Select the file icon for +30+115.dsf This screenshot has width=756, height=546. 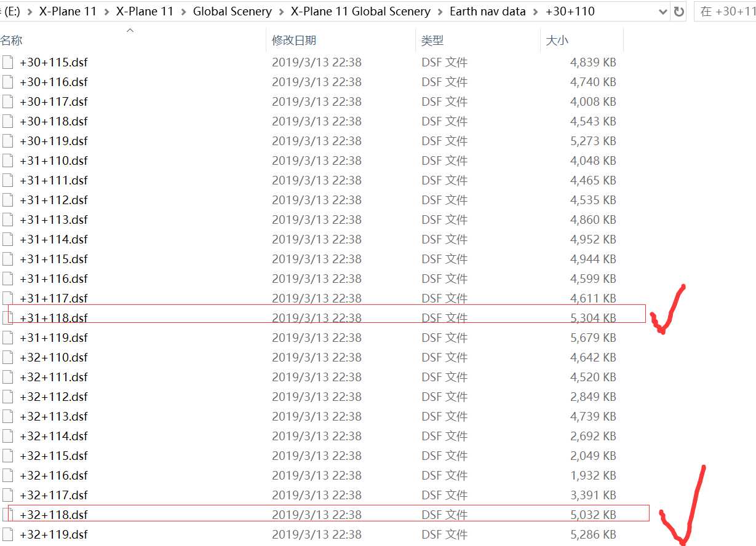click(7, 62)
